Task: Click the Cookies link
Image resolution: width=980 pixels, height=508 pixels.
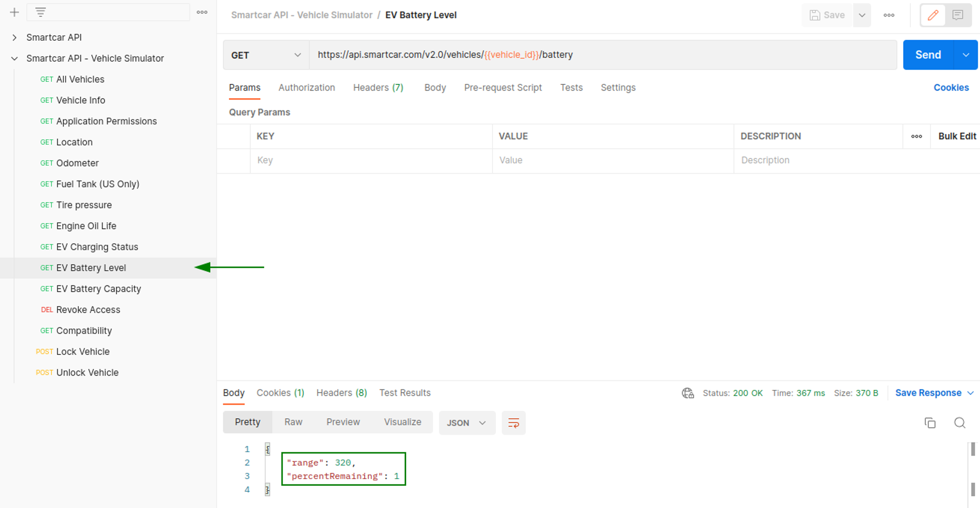Action: [x=951, y=88]
